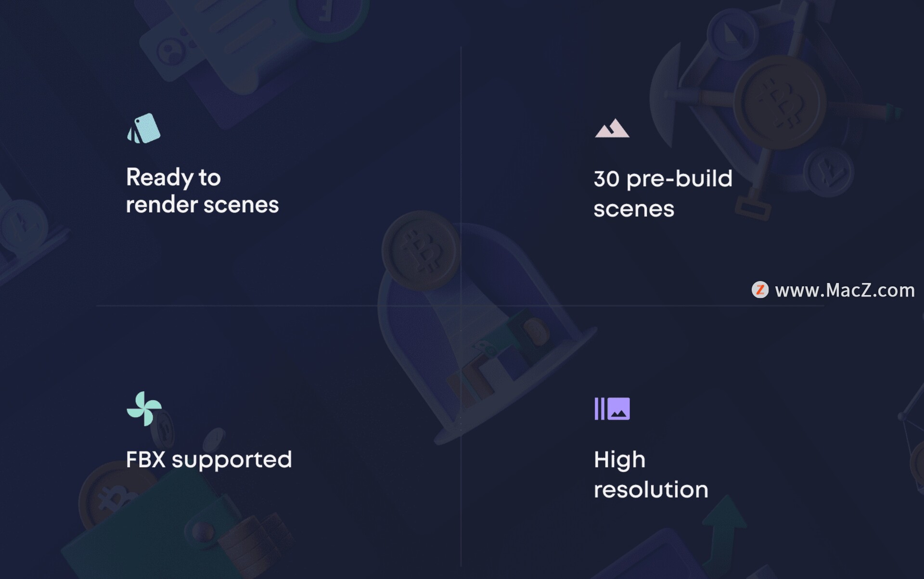The width and height of the screenshot is (924, 579).
Task: Click the teal swatch cards icon
Action: (x=143, y=129)
